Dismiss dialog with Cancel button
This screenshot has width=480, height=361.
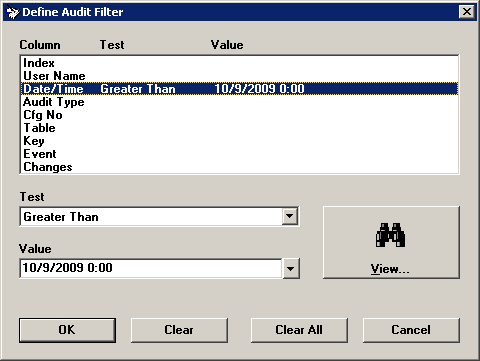pyautogui.click(x=411, y=330)
